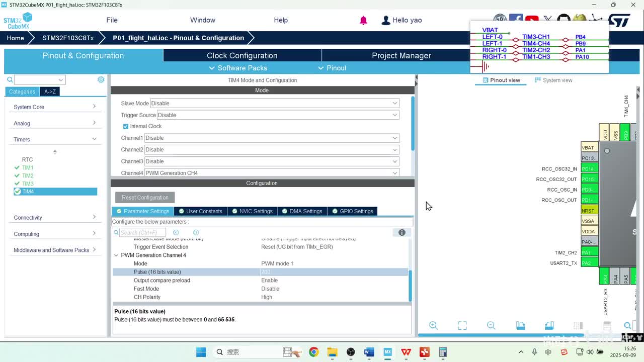
Task: Open the GPIO Settings tab
Action: tap(353, 211)
